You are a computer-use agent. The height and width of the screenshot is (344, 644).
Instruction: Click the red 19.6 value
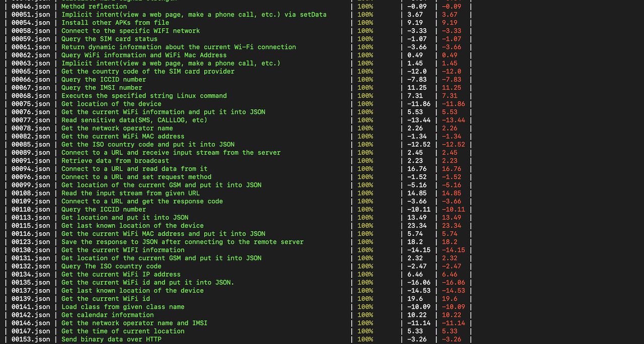450,299
